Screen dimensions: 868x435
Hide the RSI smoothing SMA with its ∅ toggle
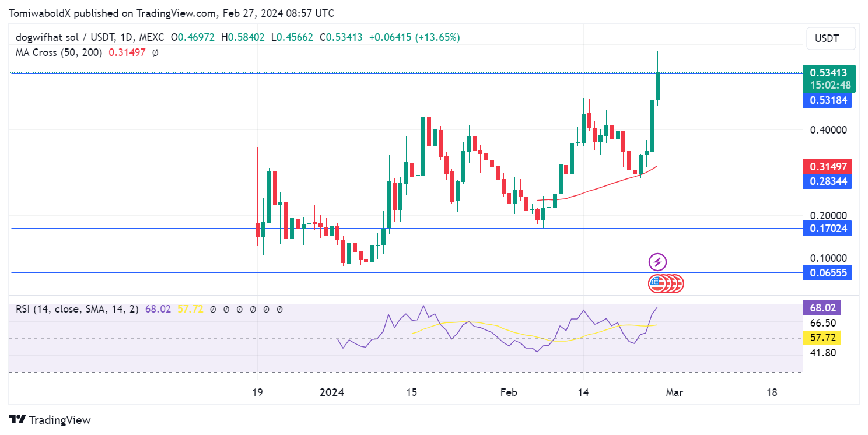(226, 310)
